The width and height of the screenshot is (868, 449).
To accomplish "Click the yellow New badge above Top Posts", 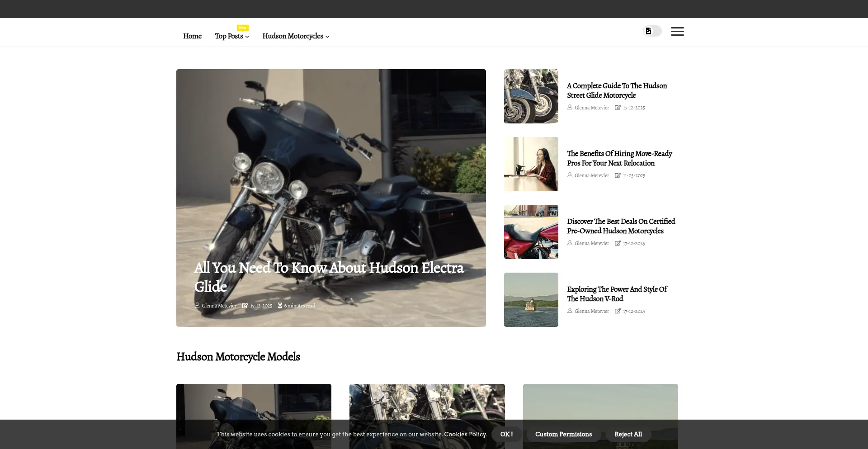I will [243, 28].
